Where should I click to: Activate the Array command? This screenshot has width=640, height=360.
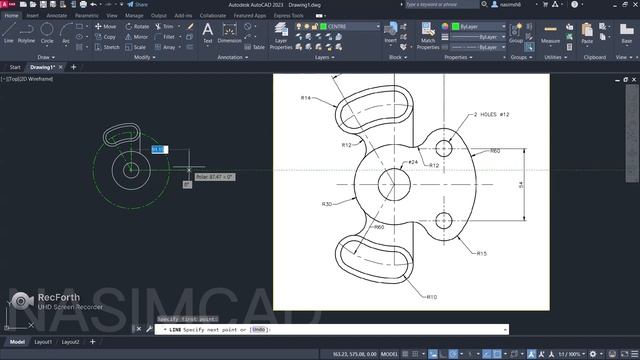pos(165,47)
